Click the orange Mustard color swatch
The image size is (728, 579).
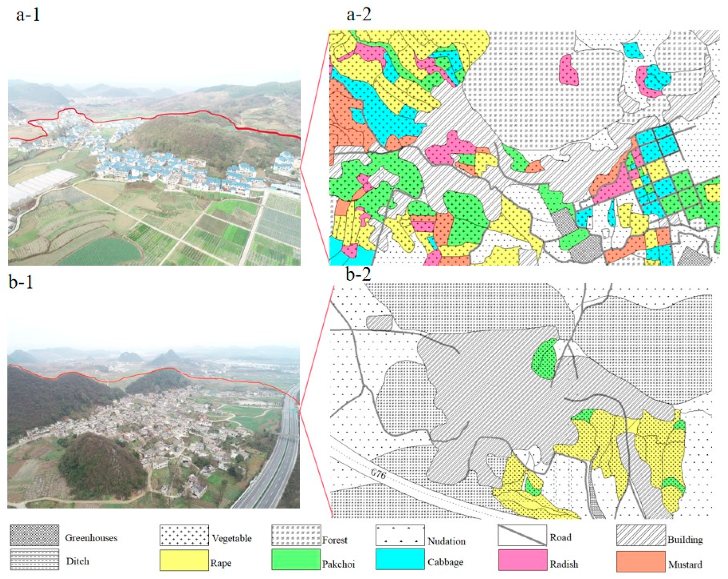tap(641, 561)
